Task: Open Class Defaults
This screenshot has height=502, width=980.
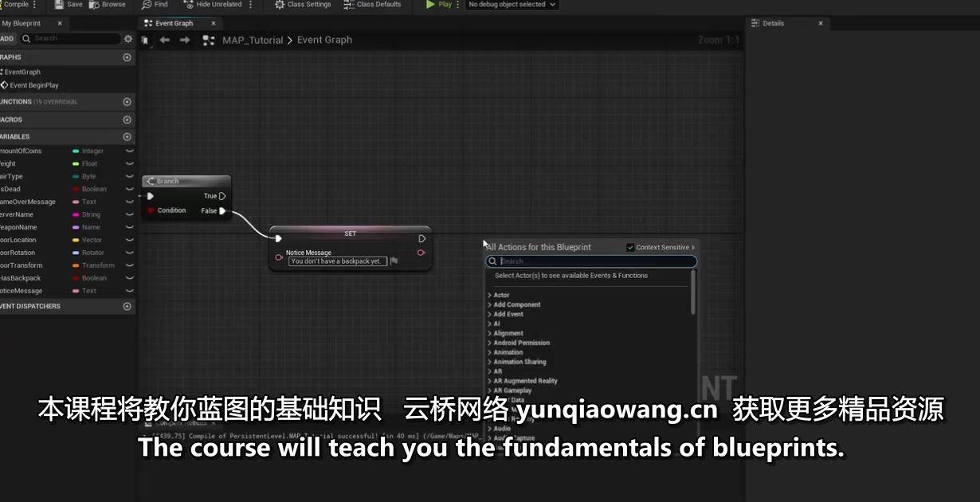Action: point(373,4)
